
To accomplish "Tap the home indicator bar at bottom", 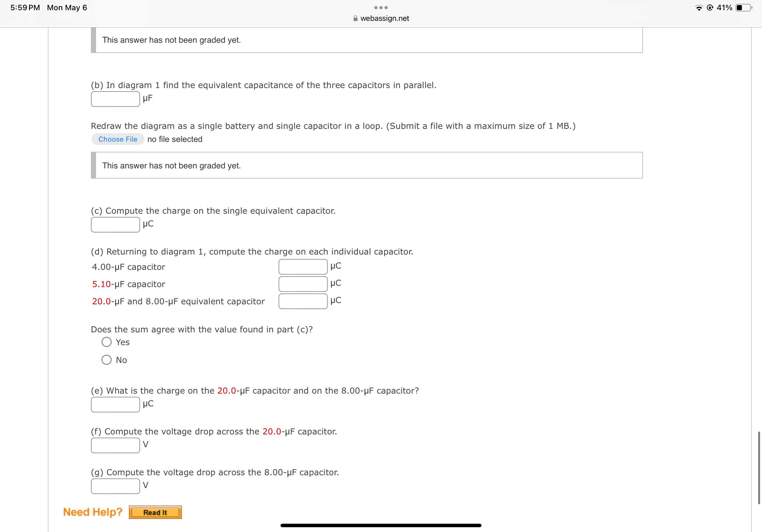I will [381, 525].
